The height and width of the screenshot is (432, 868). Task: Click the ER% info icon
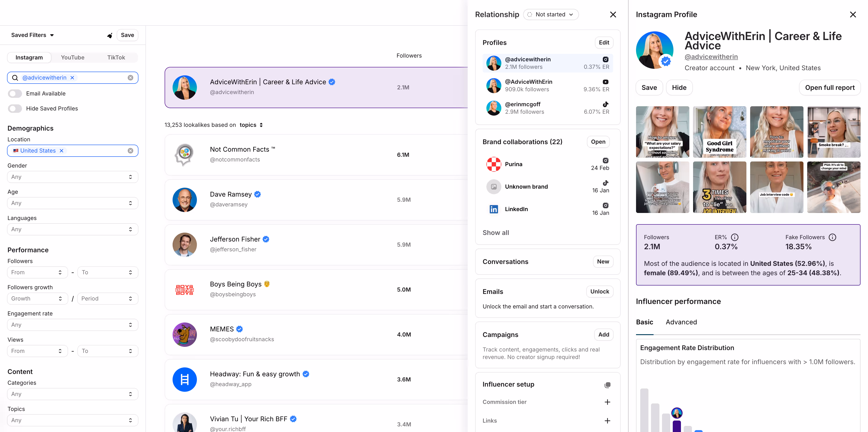734,238
